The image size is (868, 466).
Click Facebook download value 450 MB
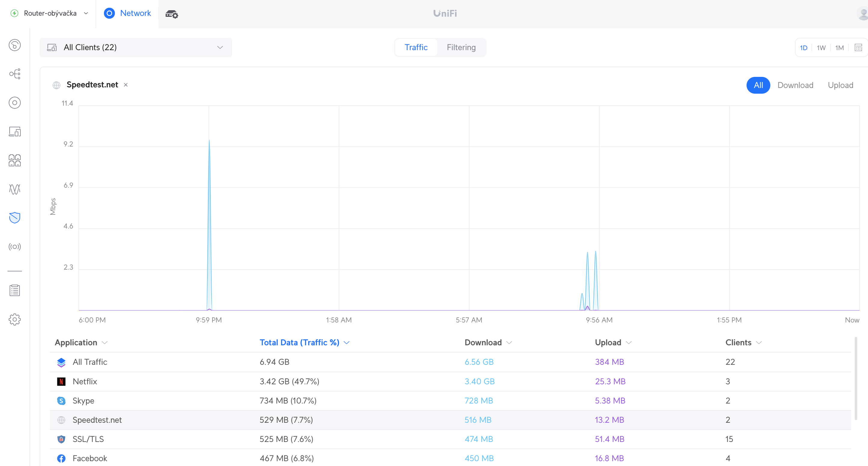coord(479,458)
